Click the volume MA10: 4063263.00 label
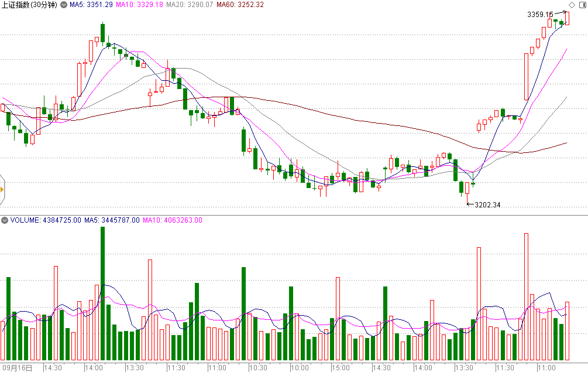Screen dimensions: 588x372 [x=173, y=221]
